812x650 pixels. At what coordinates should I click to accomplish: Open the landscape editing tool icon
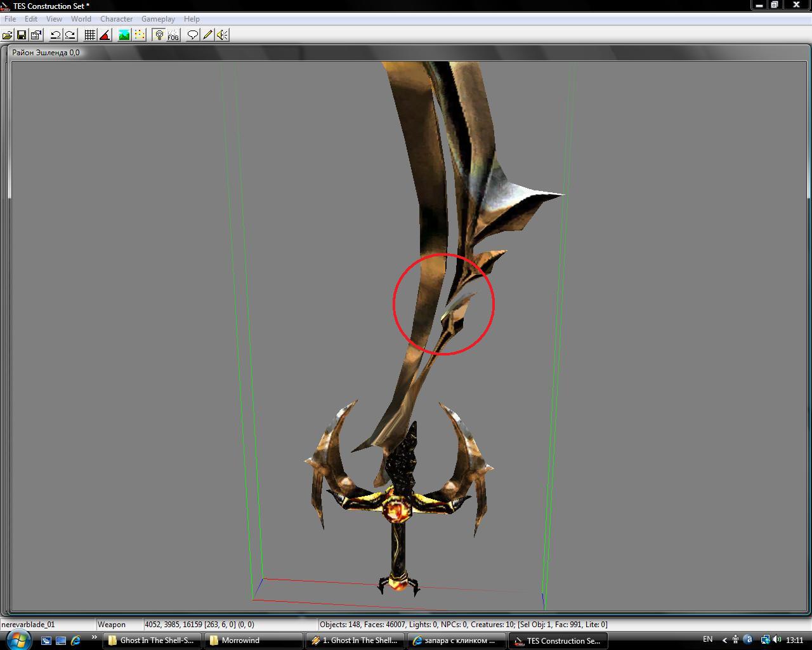pos(124,35)
